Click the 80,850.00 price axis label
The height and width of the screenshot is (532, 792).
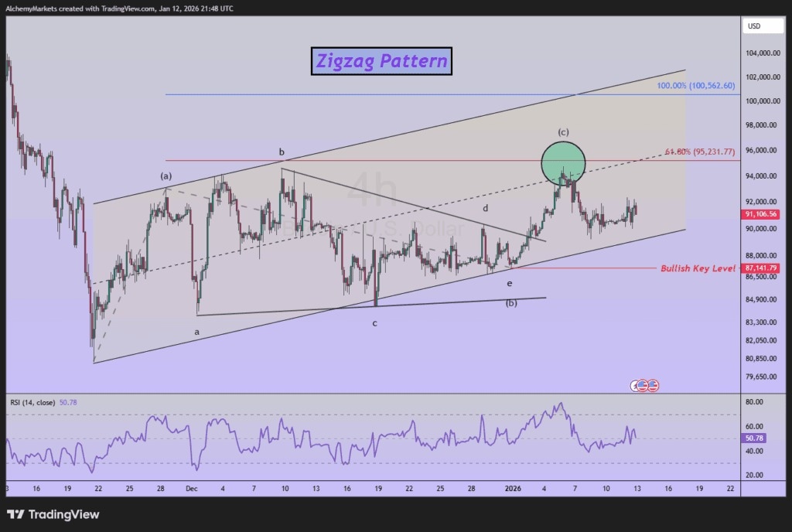click(761, 359)
